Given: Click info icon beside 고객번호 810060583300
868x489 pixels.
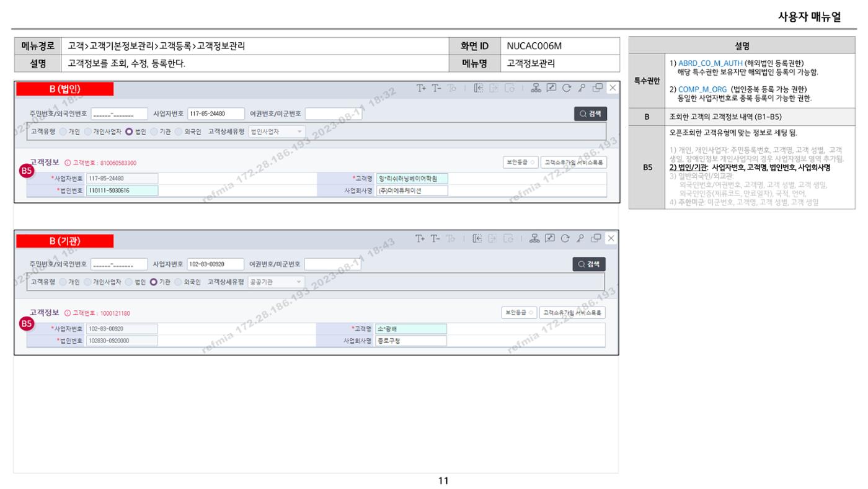Looking at the screenshot, I should [68, 163].
